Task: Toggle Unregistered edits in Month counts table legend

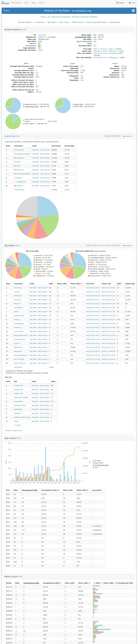Action: [124, 583]
